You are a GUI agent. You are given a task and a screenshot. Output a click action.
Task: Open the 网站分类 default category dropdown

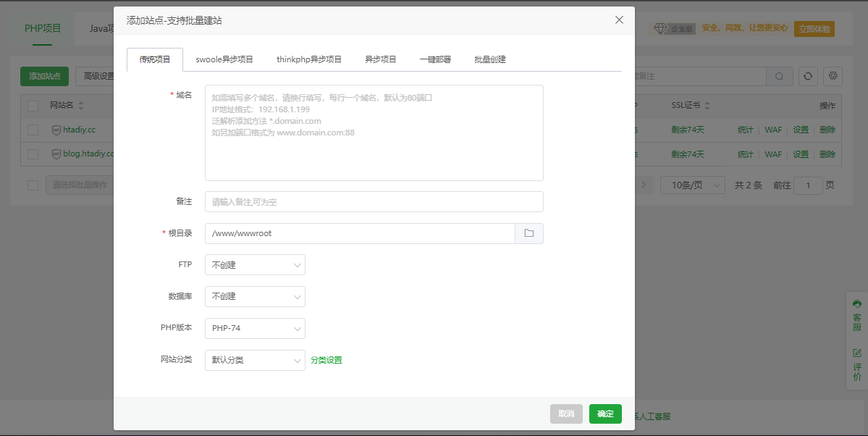[x=255, y=360]
